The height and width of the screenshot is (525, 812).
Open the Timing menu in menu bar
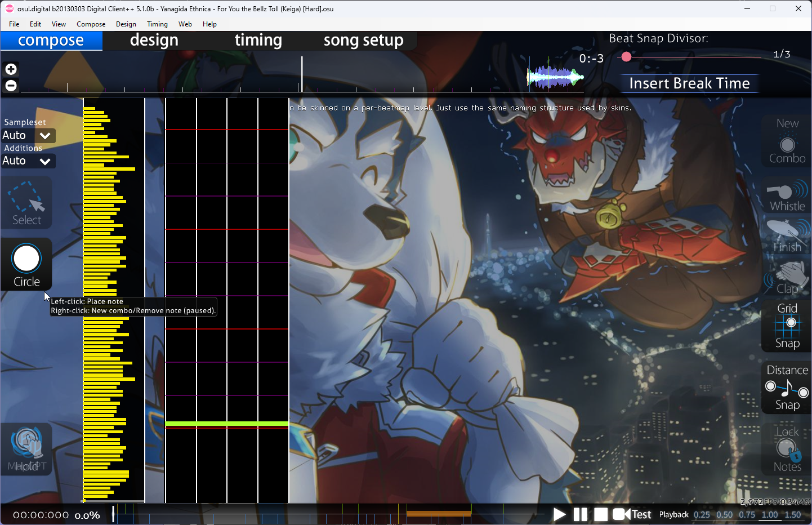tap(157, 24)
